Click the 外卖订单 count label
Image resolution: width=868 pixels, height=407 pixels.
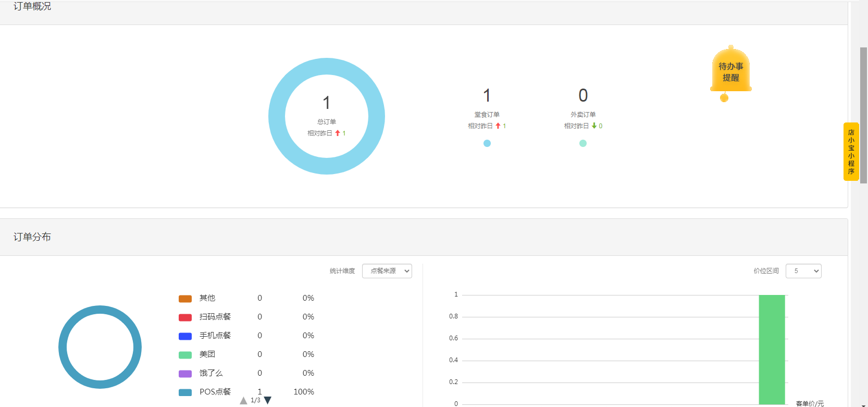[x=583, y=96]
